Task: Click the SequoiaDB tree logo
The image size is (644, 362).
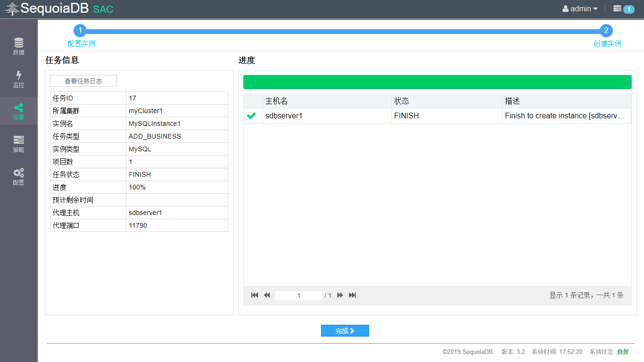Action: pos(12,9)
